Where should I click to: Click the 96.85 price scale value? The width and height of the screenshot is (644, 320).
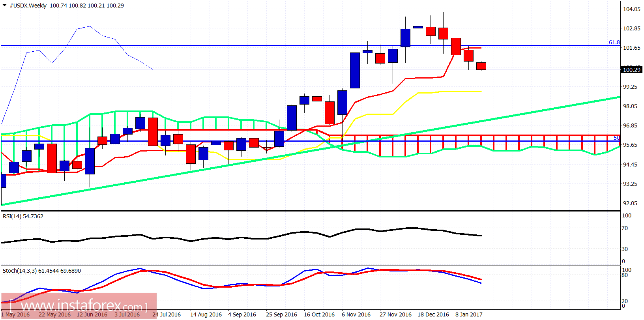click(x=630, y=125)
